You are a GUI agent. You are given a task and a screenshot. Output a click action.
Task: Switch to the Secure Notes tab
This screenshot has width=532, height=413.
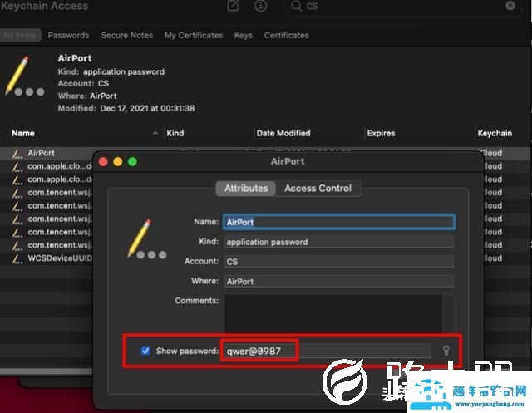(x=127, y=35)
